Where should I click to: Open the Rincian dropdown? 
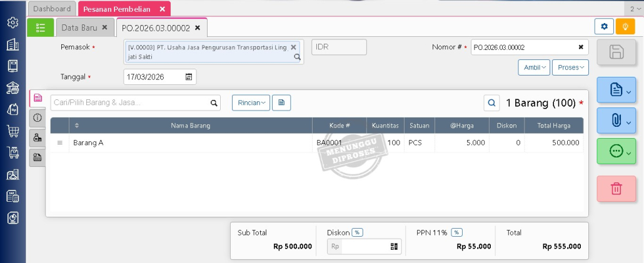tap(251, 103)
